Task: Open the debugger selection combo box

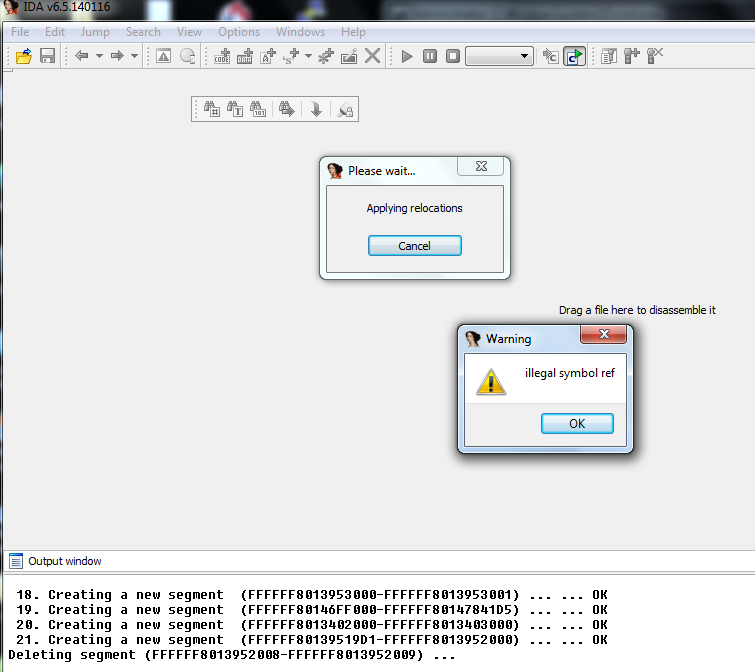Action: 499,56
